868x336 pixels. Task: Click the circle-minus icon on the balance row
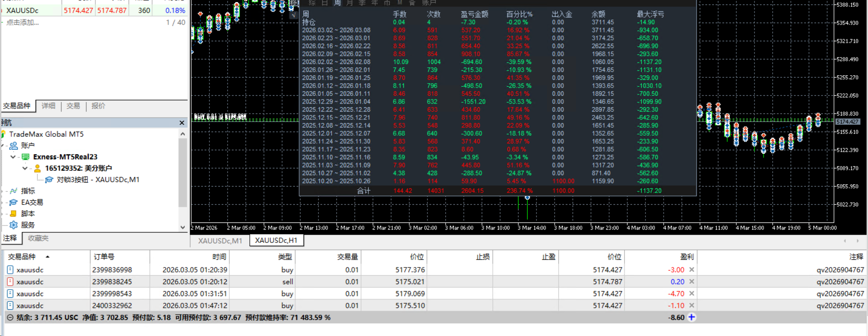pos(10,317)
